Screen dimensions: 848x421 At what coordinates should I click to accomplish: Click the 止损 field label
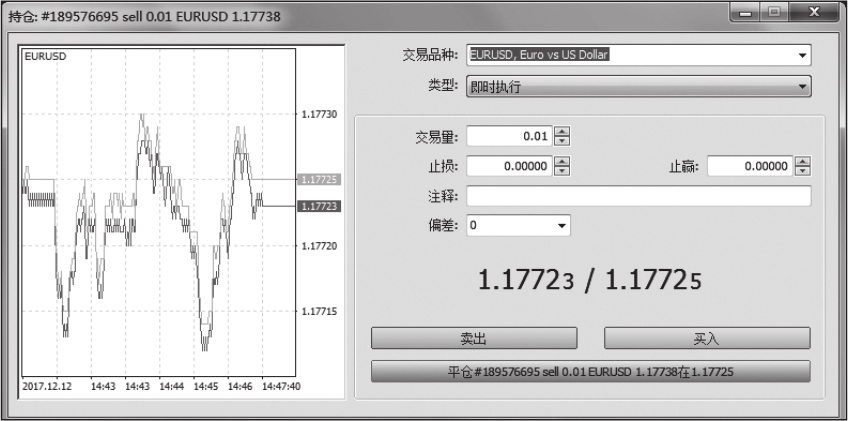(x=443, y=167)
